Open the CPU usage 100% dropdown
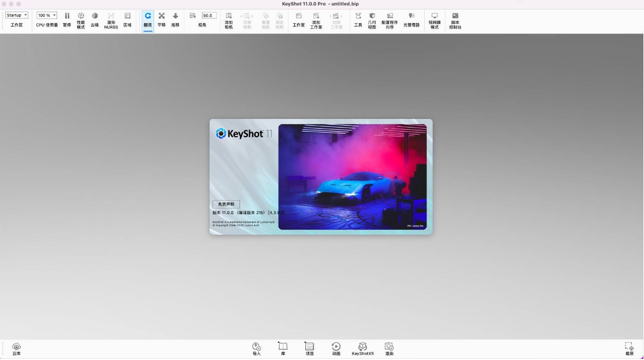Image resolution: width=644 pixels, height=360 pixels. click(46, 15)
